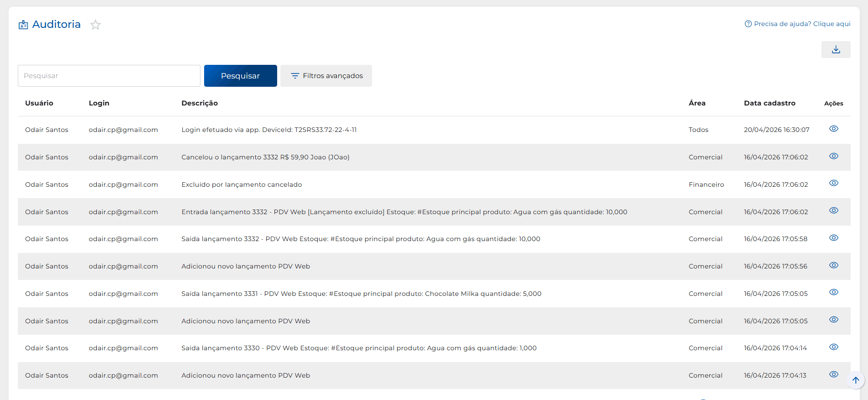Click the date '20/04/2026 16:30:07'
This screenshot has height=400, width=868.
(x=777, y=130)
